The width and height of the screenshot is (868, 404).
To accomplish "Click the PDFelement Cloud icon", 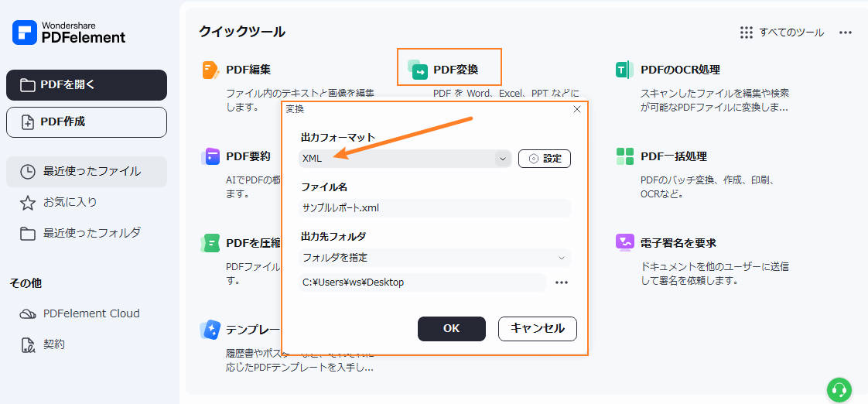I will 27,314.
